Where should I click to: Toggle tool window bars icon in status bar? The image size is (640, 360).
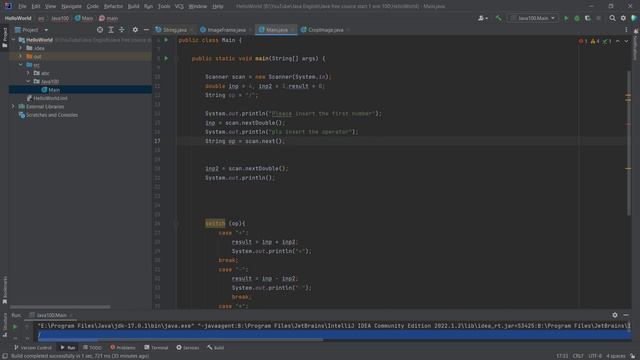[x=5, y=356]
